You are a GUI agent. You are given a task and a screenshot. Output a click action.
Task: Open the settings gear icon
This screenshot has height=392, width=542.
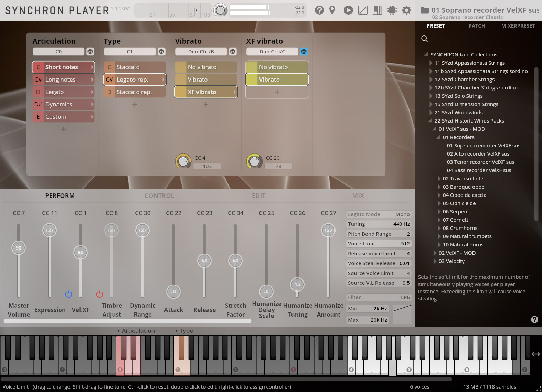(x=406, y=10)
